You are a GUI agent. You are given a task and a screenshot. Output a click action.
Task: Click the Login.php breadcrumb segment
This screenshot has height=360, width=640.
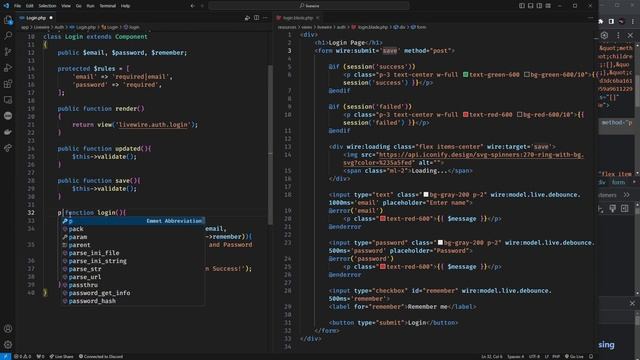(x=83, y=27)
